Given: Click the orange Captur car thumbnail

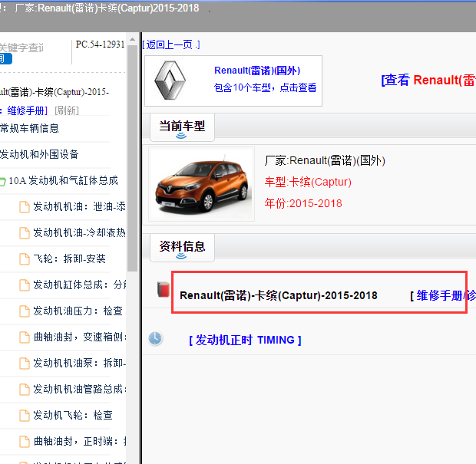Looking at the screenshot, I should coord(201,185).
